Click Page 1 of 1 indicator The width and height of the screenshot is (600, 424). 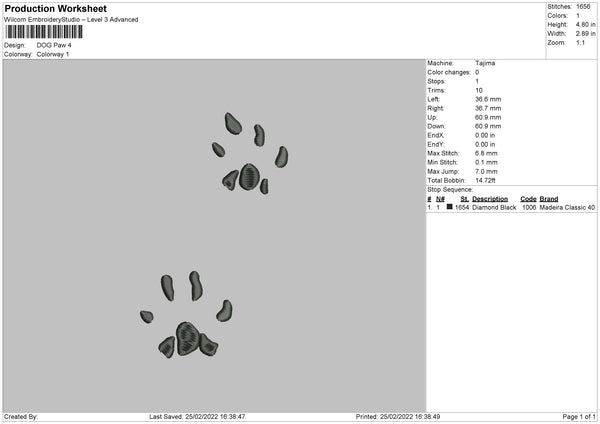click(x=579, y=416)
